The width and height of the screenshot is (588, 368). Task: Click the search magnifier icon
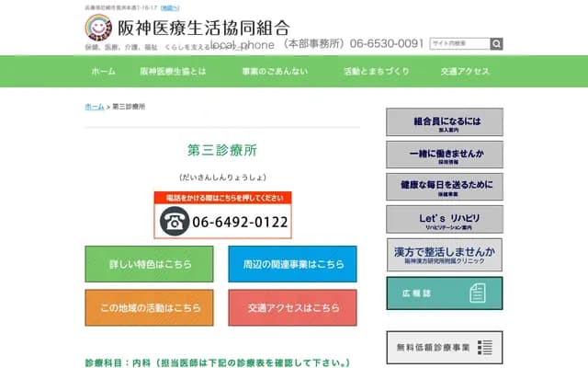[x=496, y=43]
